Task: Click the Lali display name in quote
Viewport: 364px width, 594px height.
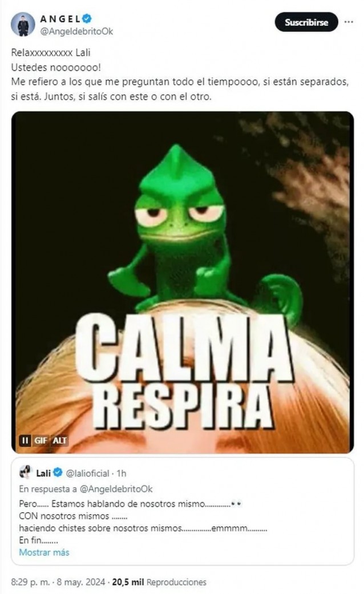Action: click(x=43, y=473)
